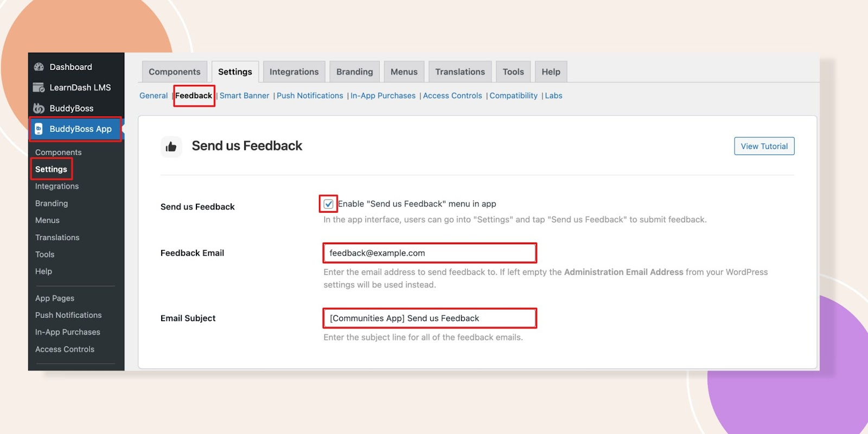Click the thumbs-up Send us Feedback icon
Viewport: 868px width, 434px height.
coord(171,146)
